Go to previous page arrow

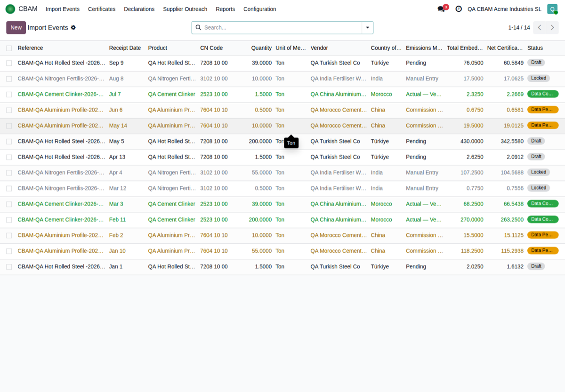coord(540,28)
